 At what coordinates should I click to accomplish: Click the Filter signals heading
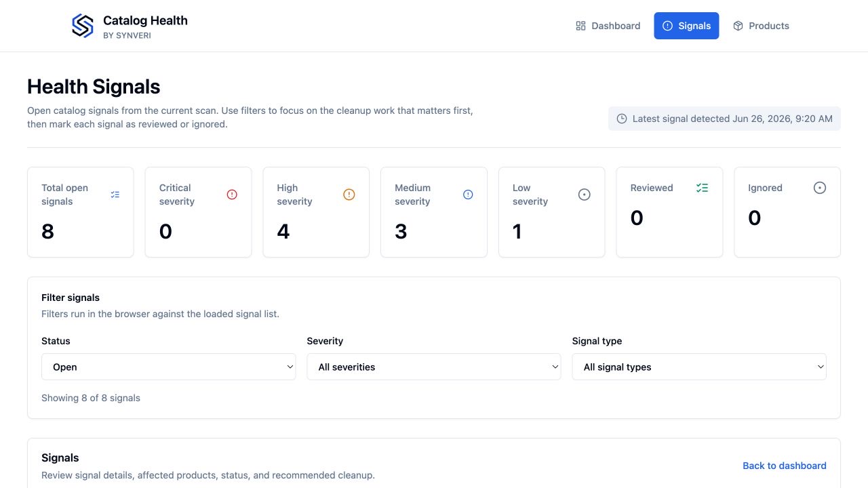click(x=71, y=298)
